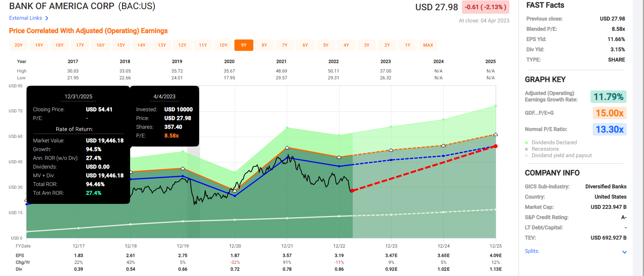Show the 1Y chart range

(408, 45)
